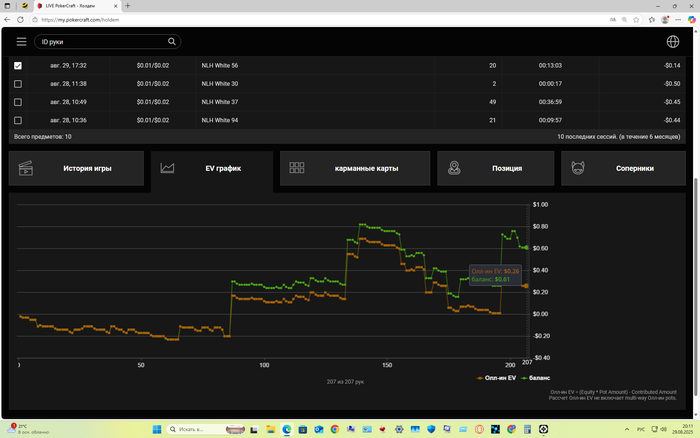This screenshot has height=438, width=700.
Task: Toggle Олл-ин EV series in chart legend
Action: 496,378
